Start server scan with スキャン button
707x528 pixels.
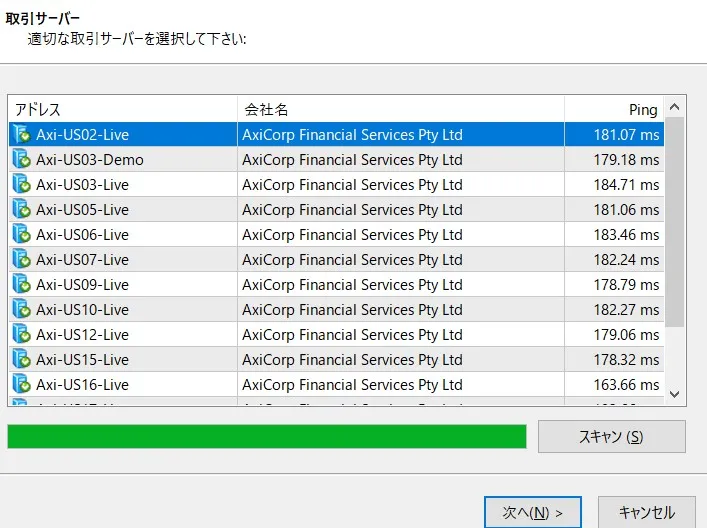point(611,436)
